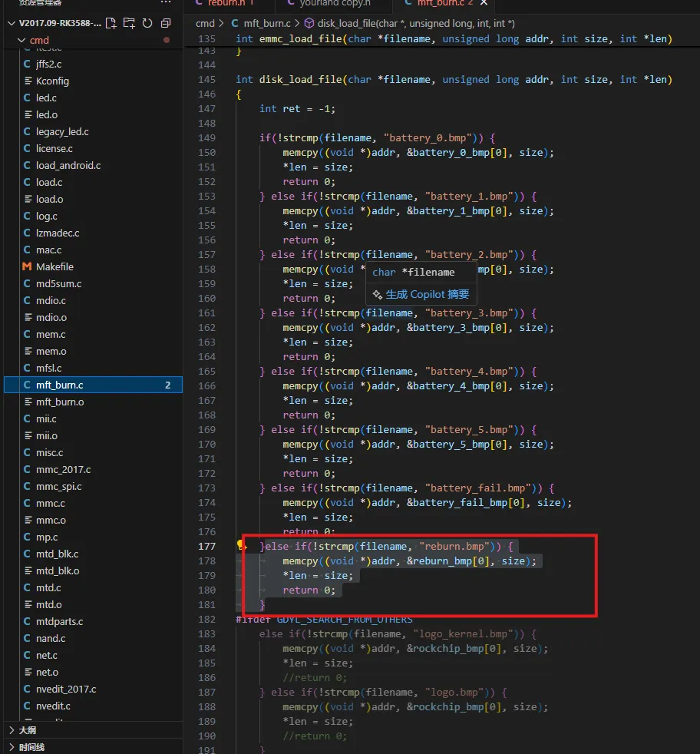Open load_android.c file
The height and width of the screenshot is (754, 700).
(x=94, y=165)
